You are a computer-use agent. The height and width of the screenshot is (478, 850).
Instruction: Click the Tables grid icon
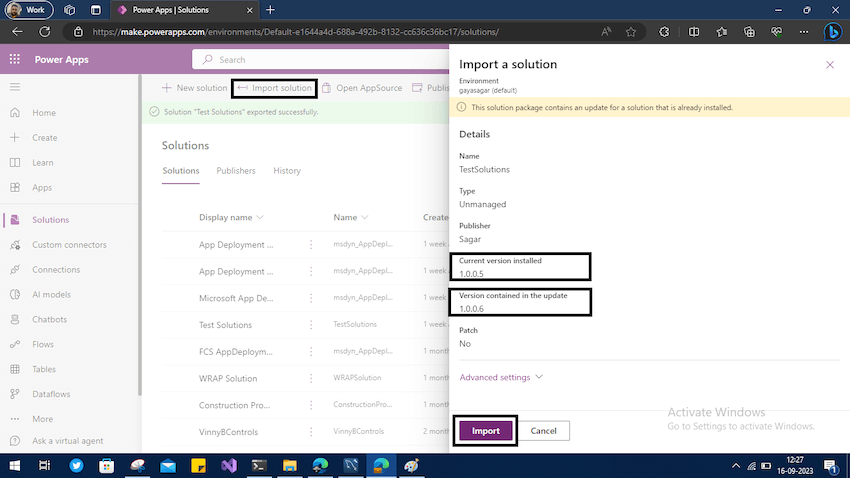click(15, 369)
